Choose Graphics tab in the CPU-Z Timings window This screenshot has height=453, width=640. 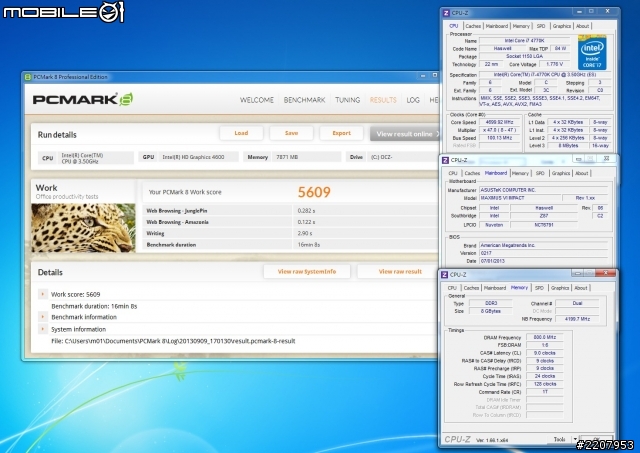tap(560, 288)
